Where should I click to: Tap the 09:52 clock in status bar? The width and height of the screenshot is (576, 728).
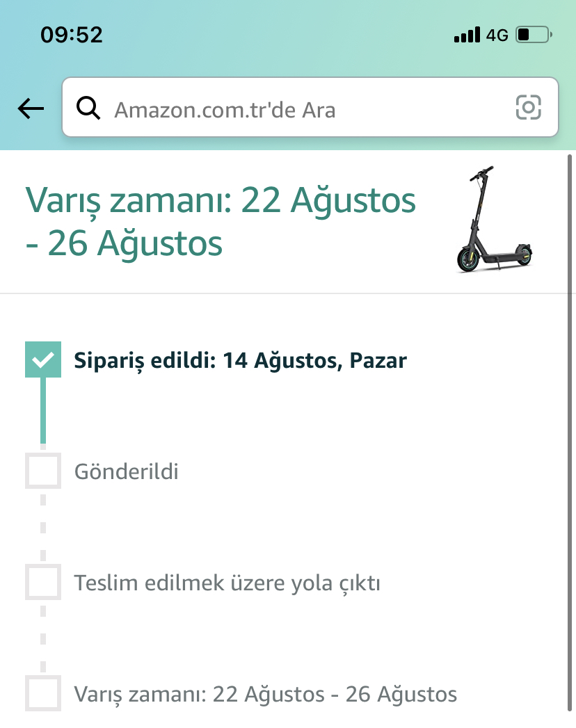click(72, 34)
